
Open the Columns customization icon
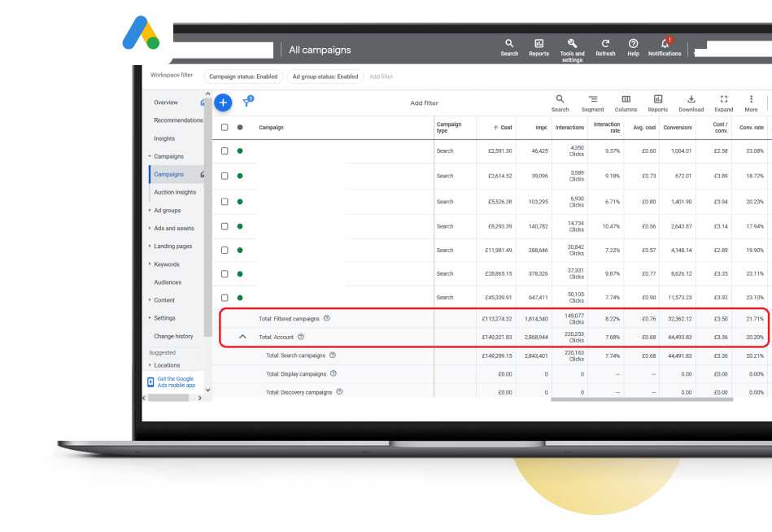click(x=625, y=101)
